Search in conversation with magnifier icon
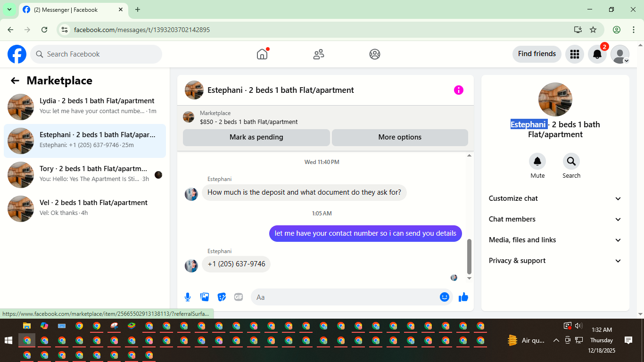This screenshot has height=362, width=644. (571, 162)
